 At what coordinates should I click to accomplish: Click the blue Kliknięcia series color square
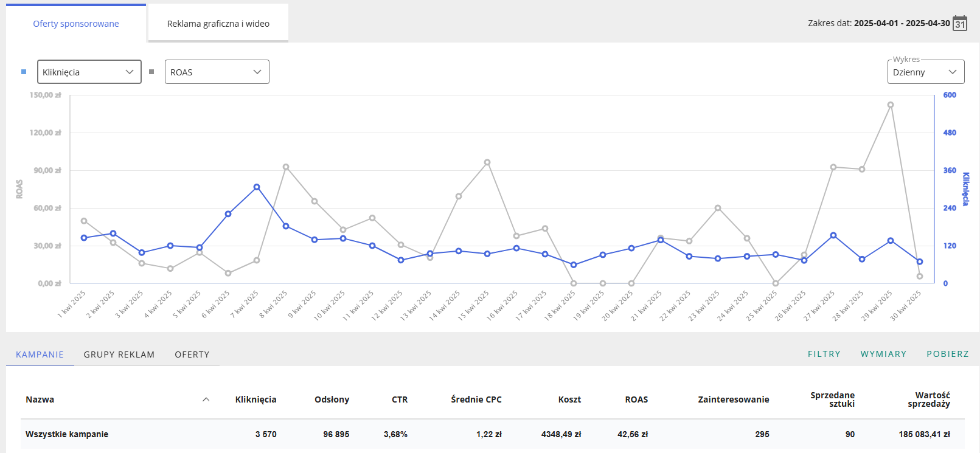tap(24, 72)
